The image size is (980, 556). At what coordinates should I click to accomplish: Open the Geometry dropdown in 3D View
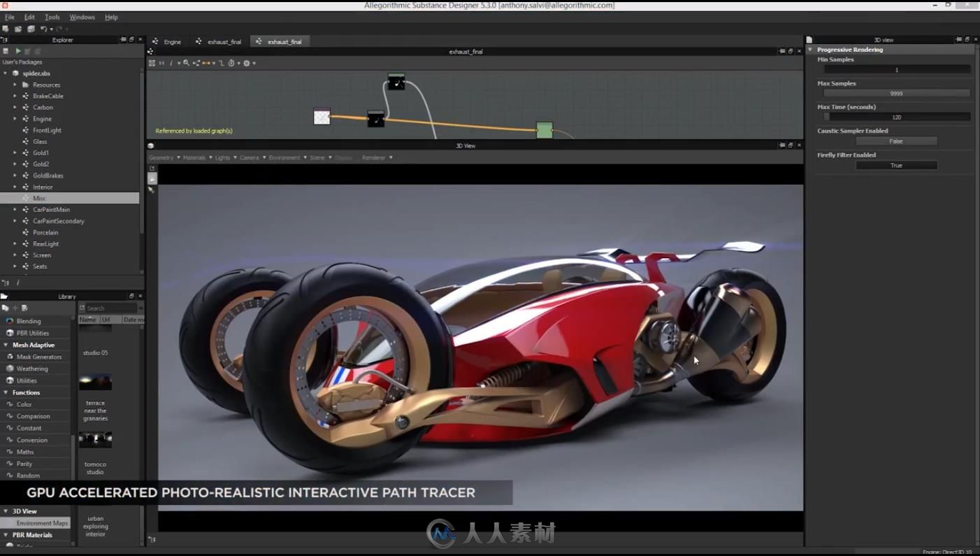point(164,158)
